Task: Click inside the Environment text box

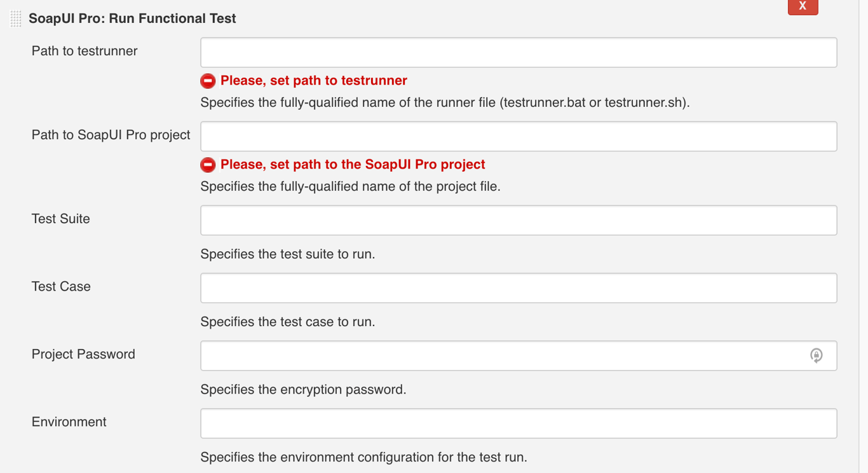Action: [518, 423]
